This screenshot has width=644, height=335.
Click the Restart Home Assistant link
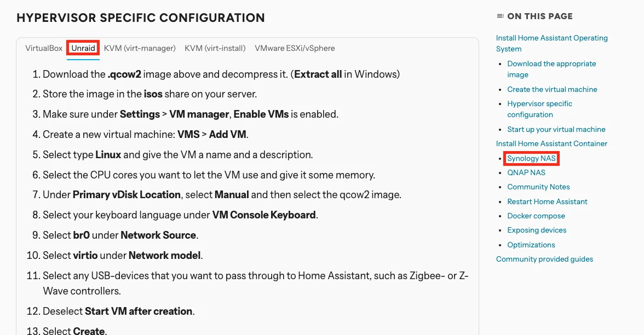(x=547, y=201)
